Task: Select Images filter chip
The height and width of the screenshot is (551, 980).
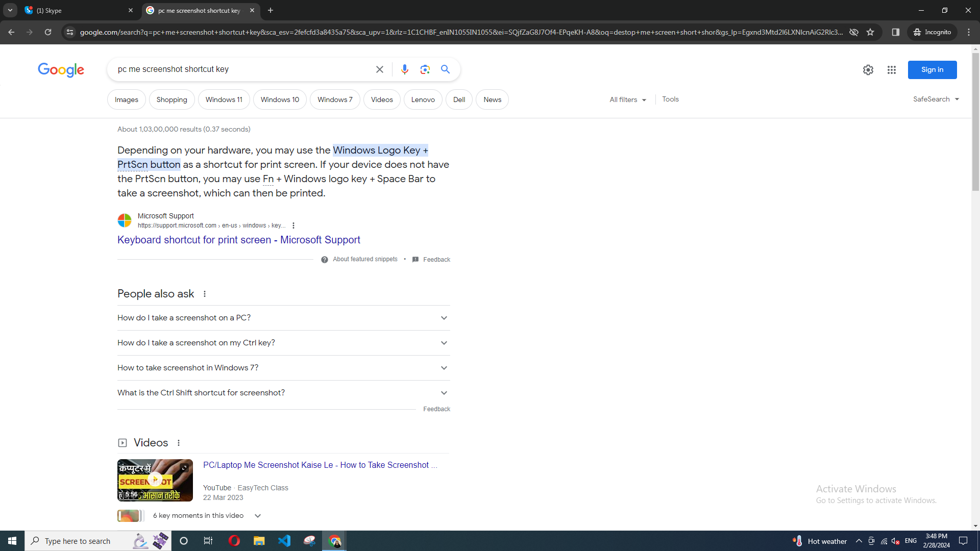Action: click(127, 99)
